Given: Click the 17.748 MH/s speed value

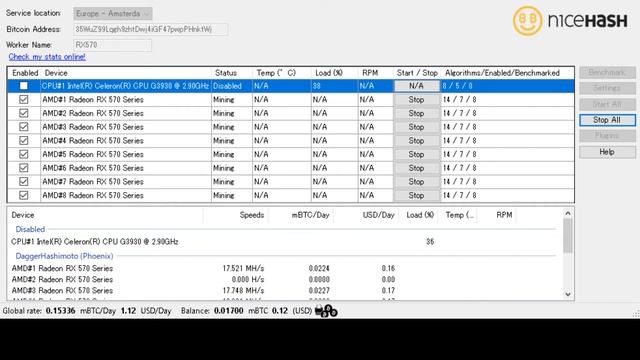Looking at the screenshot, I should tap(243, 290).
